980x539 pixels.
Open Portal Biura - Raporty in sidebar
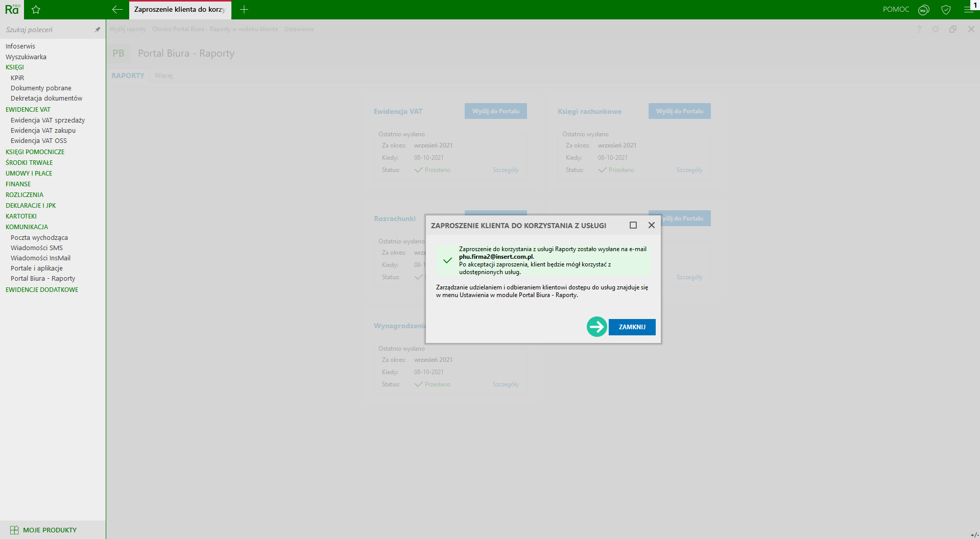point(43,279)
